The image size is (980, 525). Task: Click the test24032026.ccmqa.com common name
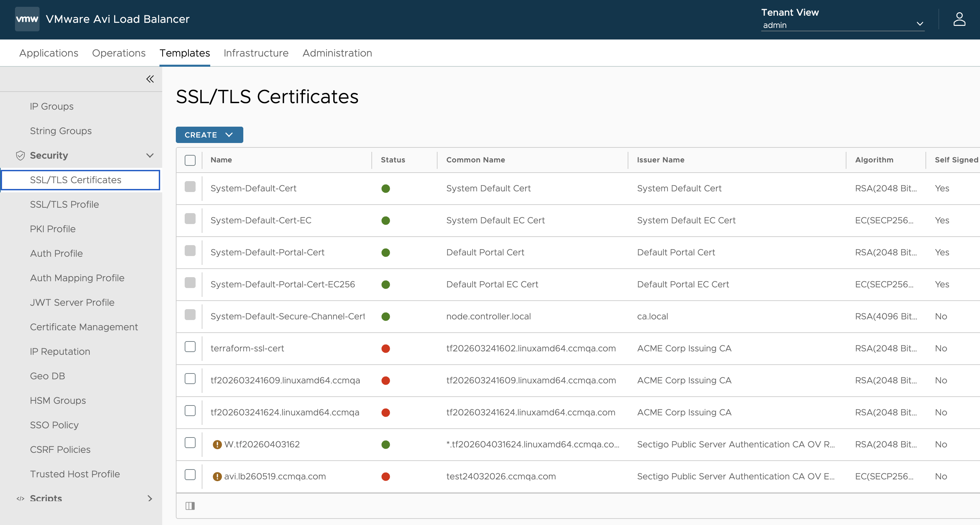[501, 476]
